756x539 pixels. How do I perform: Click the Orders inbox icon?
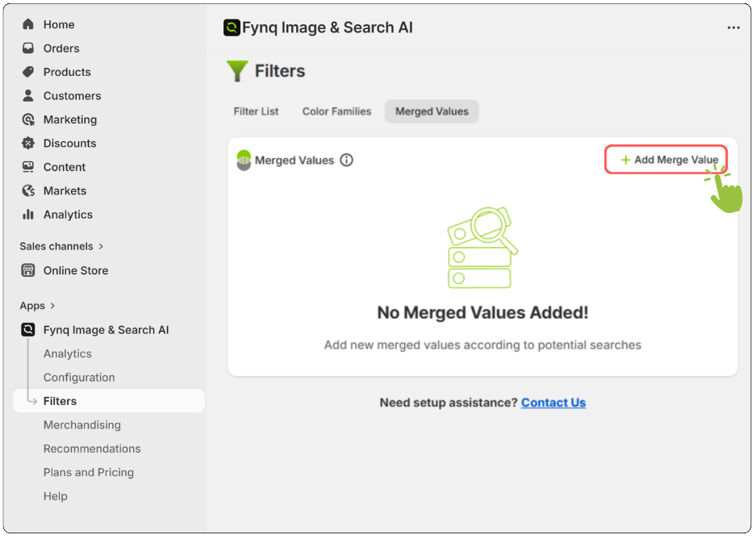coord(28,48)
